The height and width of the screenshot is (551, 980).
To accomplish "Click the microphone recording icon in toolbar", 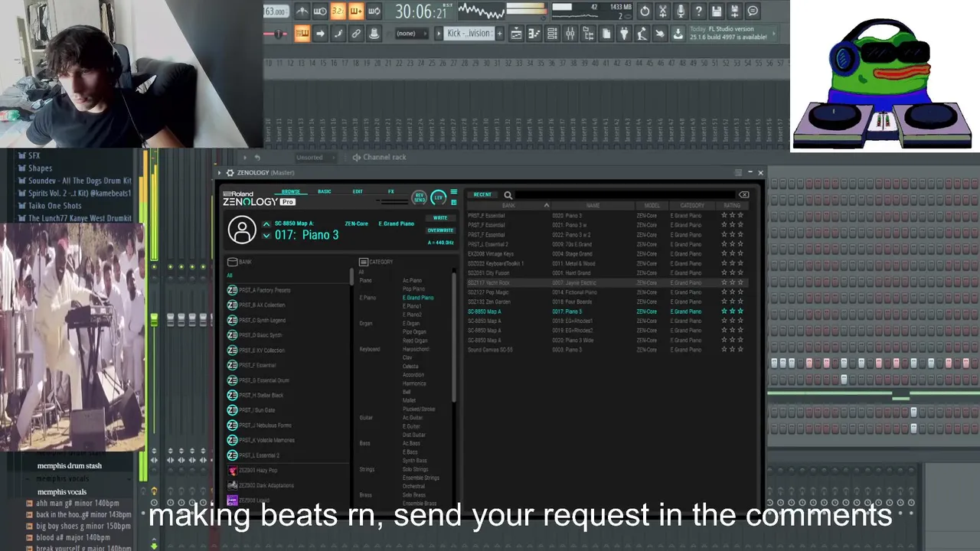I will click(681, 11).
